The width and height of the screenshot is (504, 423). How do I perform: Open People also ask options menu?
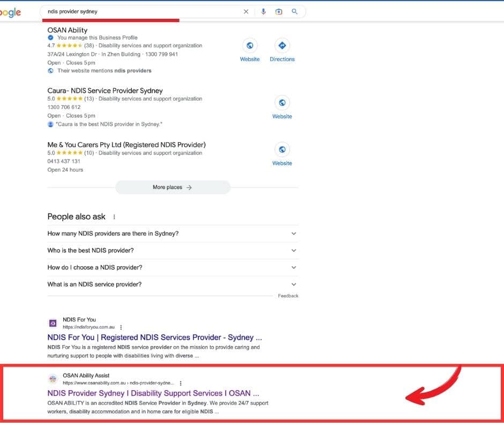pyautogui.click(x=114, y=217)
